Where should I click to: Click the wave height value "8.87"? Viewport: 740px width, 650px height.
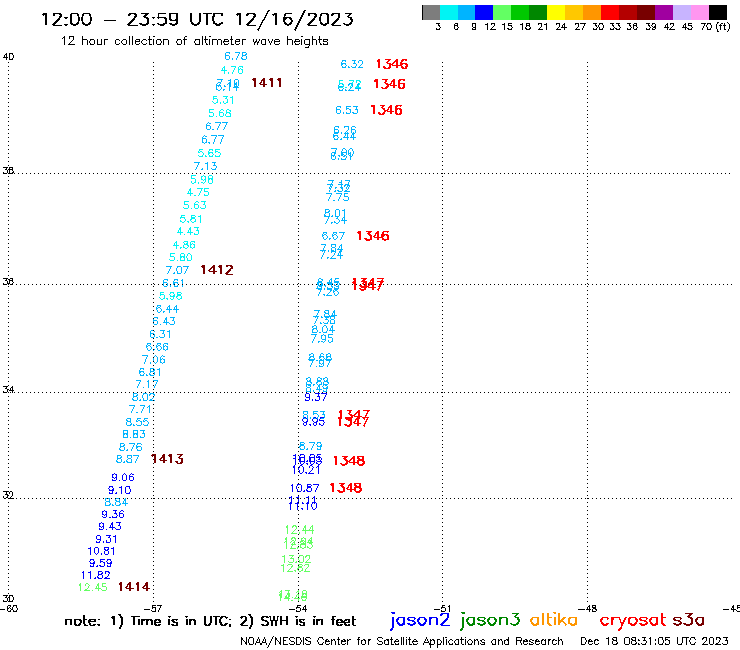(127, 459)
